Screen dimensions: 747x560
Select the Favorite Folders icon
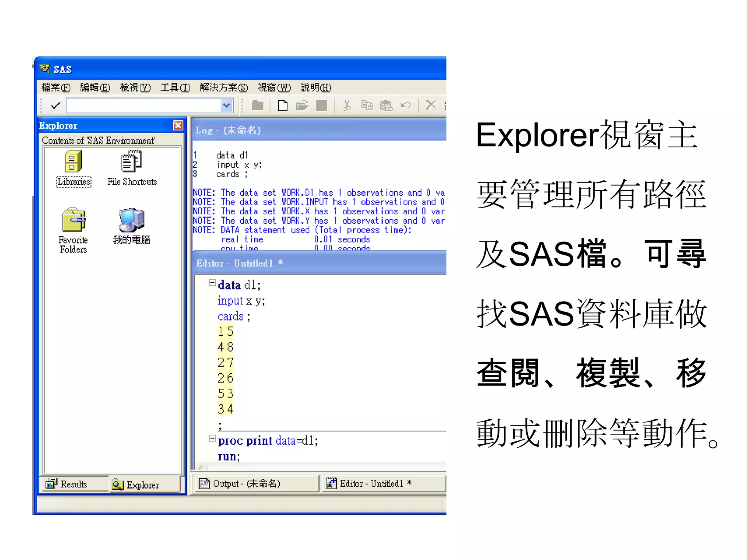(73, 230)
